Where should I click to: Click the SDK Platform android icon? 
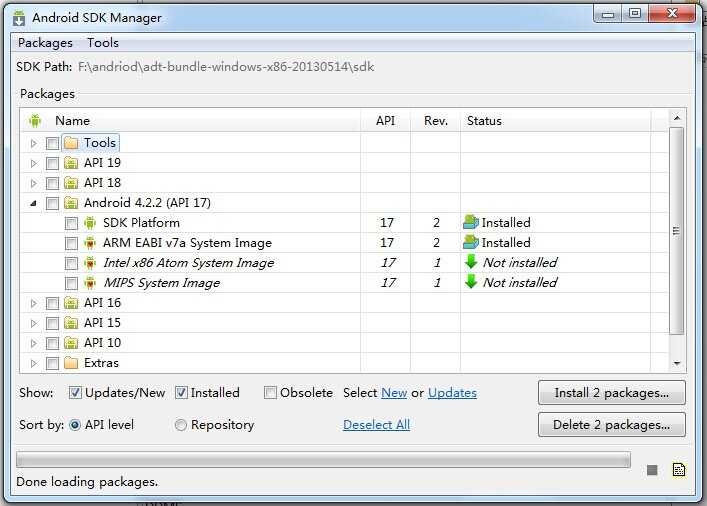pos(90,223)
